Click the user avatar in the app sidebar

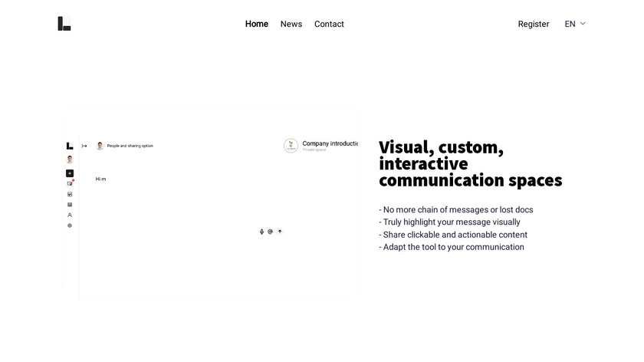[x=70, y=160]
